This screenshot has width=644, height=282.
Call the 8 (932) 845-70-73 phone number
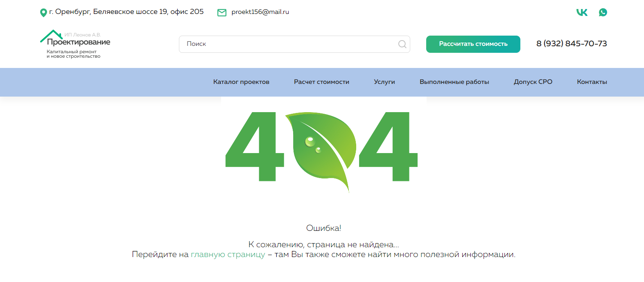pyautogui.click(x=572, y=44)
